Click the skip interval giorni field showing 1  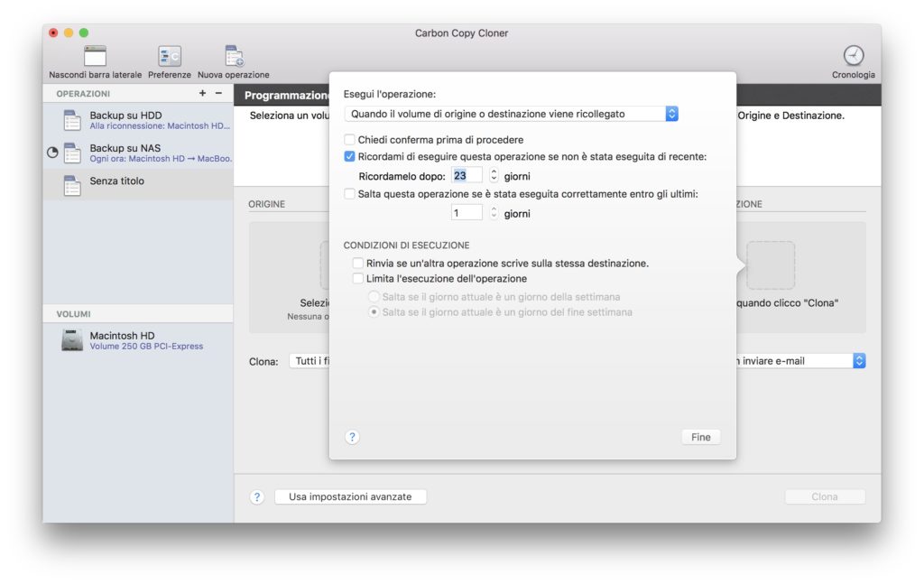pos(467,213)
